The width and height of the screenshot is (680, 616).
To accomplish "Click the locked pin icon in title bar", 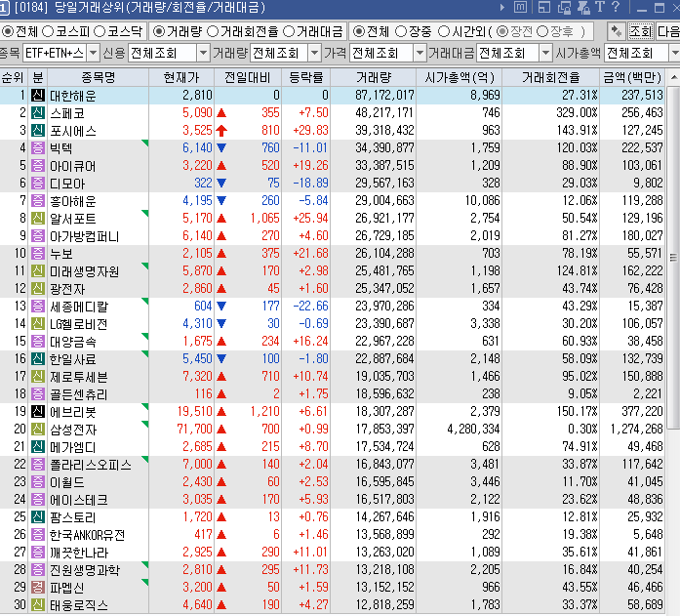I will 583,8.
